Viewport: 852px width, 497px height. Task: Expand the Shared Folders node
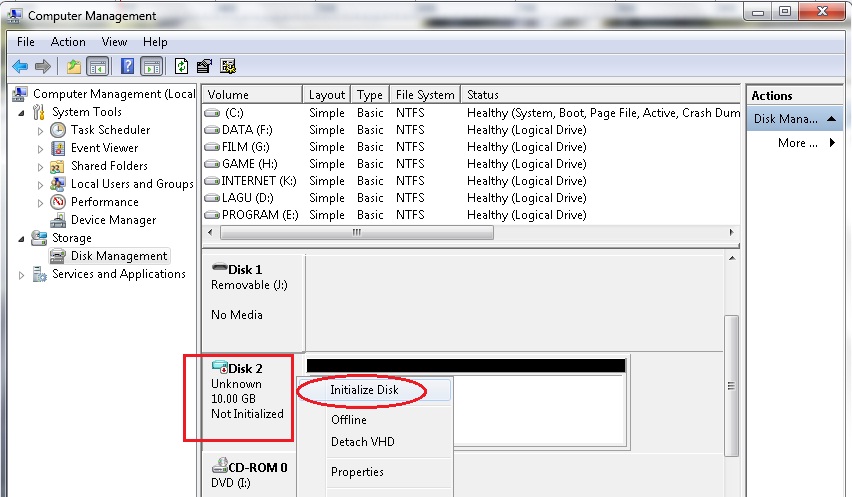(x=40, y=167)
